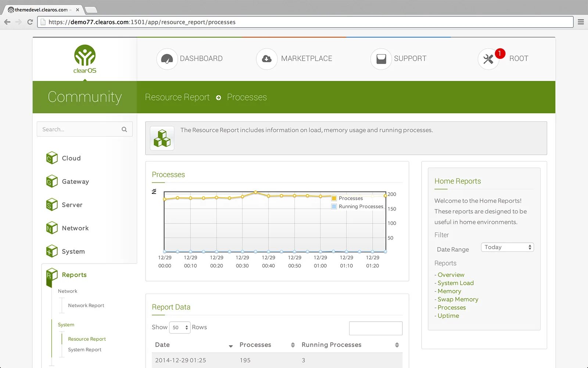Viewport: 588px width, 368px height.
Task: Open the Dashboard gauge icon
Action: pyautogui.click(x=167, y=59)
